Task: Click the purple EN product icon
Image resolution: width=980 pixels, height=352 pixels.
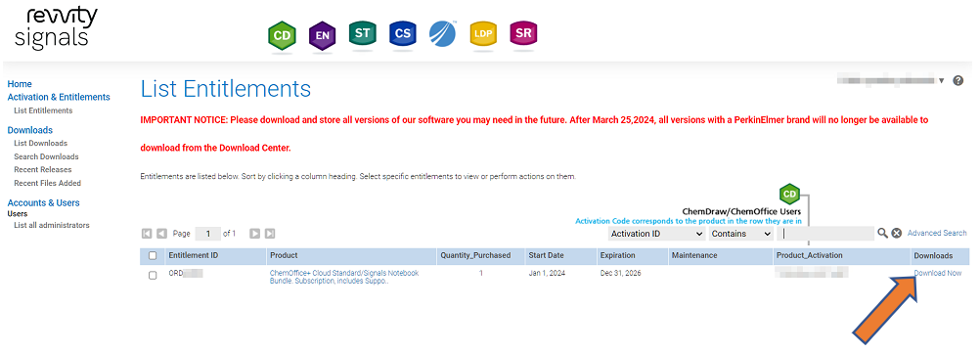Action: (322, 35)
